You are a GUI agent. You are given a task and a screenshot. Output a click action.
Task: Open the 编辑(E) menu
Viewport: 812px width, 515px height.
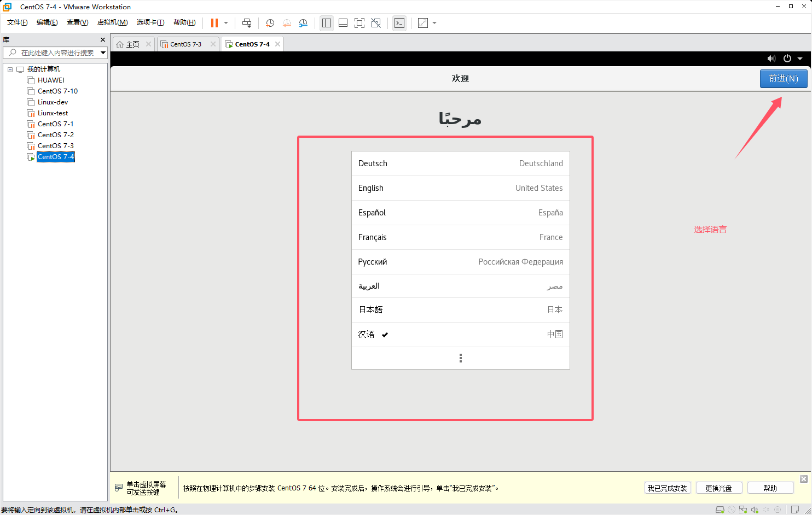[x=47, y=22]
